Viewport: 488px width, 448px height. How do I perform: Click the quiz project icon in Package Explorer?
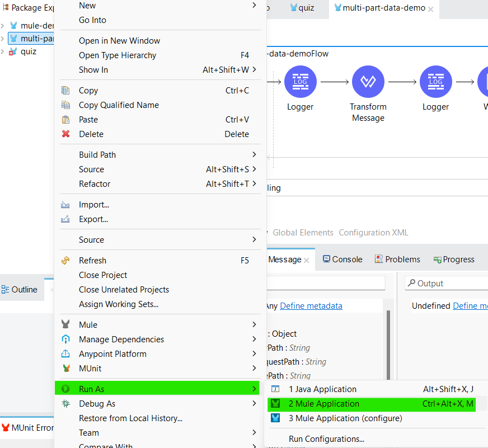pyautogui.click(x=13, y=51)
